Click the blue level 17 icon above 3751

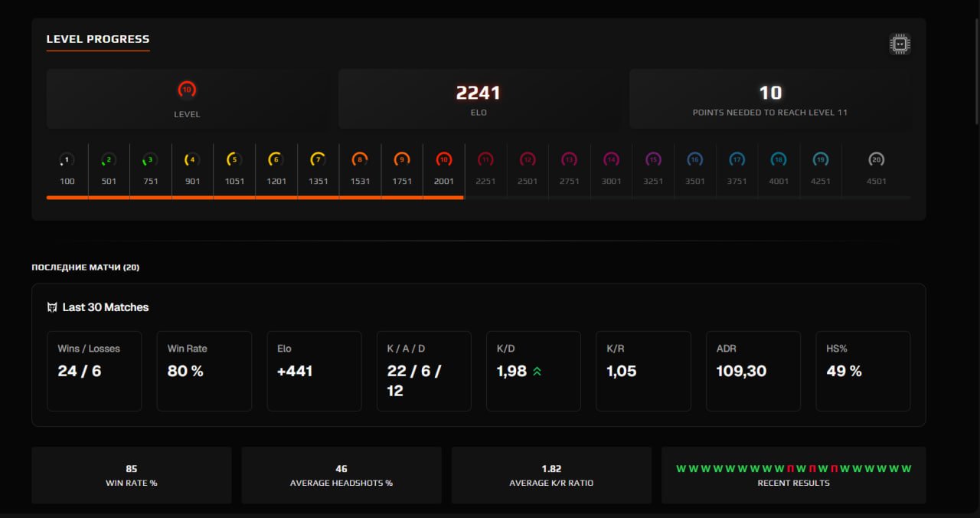(x=737, y=160)
